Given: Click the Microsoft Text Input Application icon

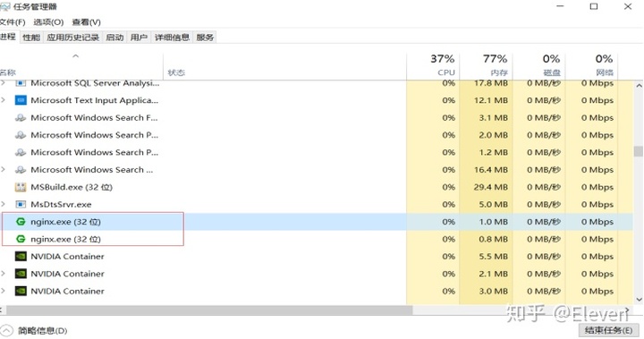Looking at the screenshot, I should pos(21,100).
